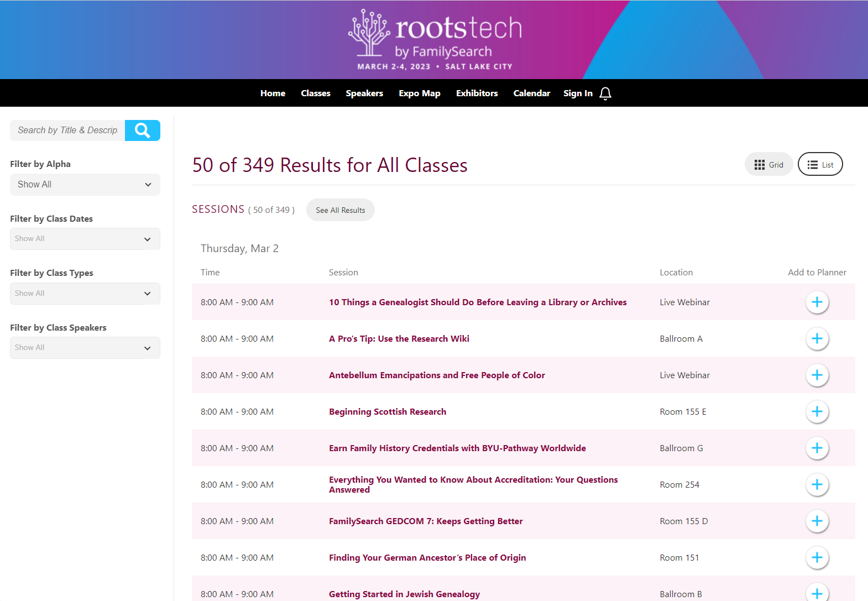Add 'A Pro's Tip: Use the Research Wiki' to planner
The width and height of the screenshot is (868, 601).
point(817,339)
